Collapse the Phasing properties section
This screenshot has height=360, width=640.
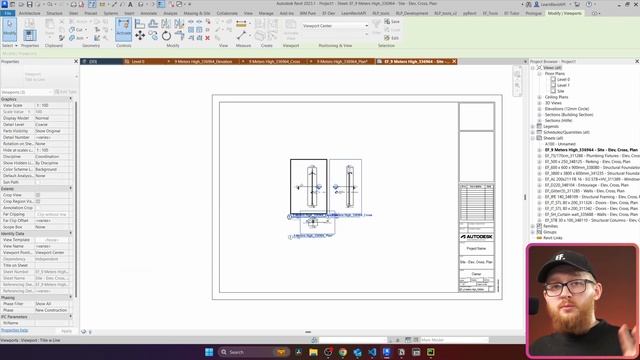point(70,298)
